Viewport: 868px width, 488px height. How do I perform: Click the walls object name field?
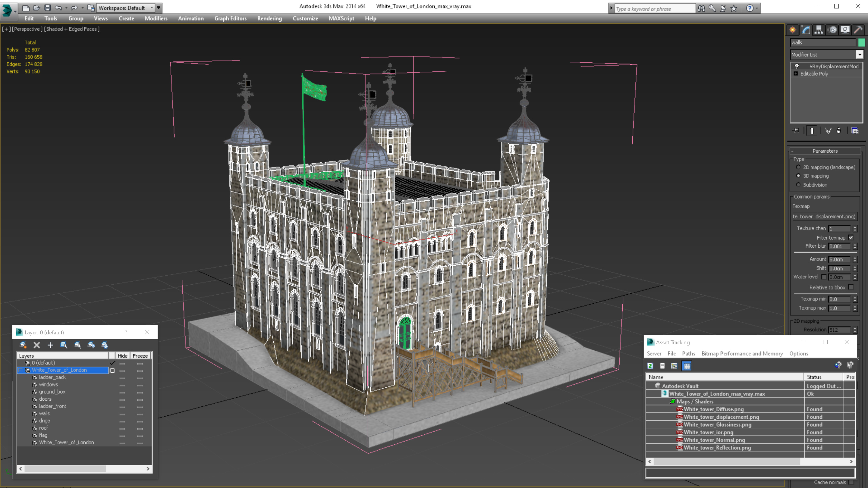pos(823,43)
